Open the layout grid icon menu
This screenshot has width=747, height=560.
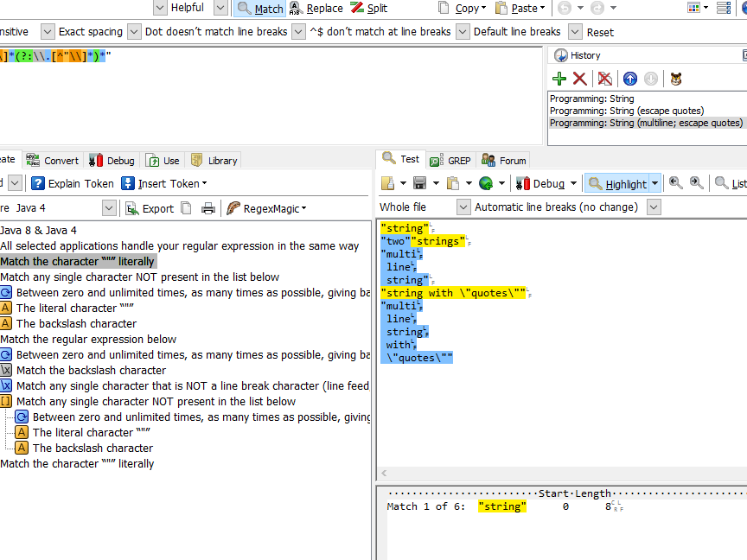(x=698, y=8)
